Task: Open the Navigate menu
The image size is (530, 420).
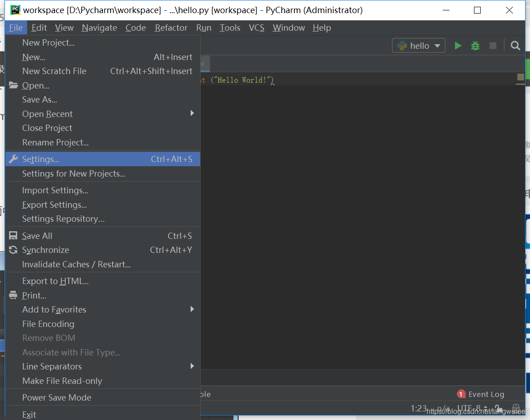Action: (x=99, y=28)
